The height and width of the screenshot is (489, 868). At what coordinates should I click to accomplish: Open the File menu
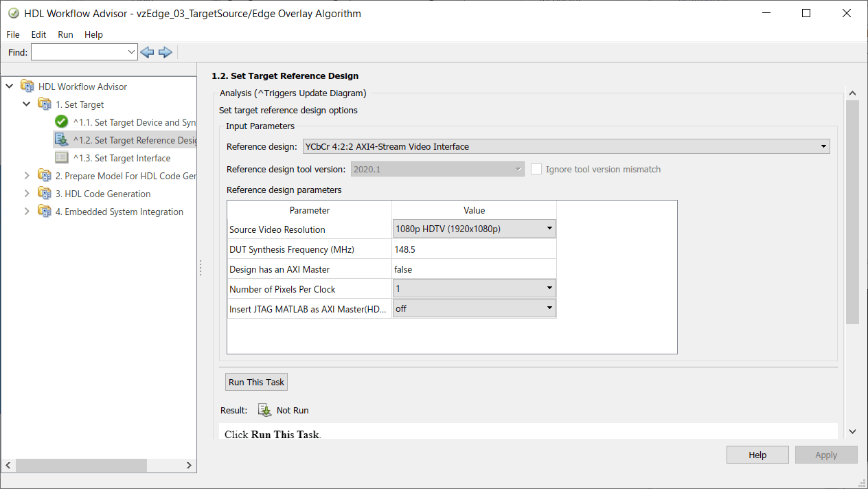tap(13, 34)
